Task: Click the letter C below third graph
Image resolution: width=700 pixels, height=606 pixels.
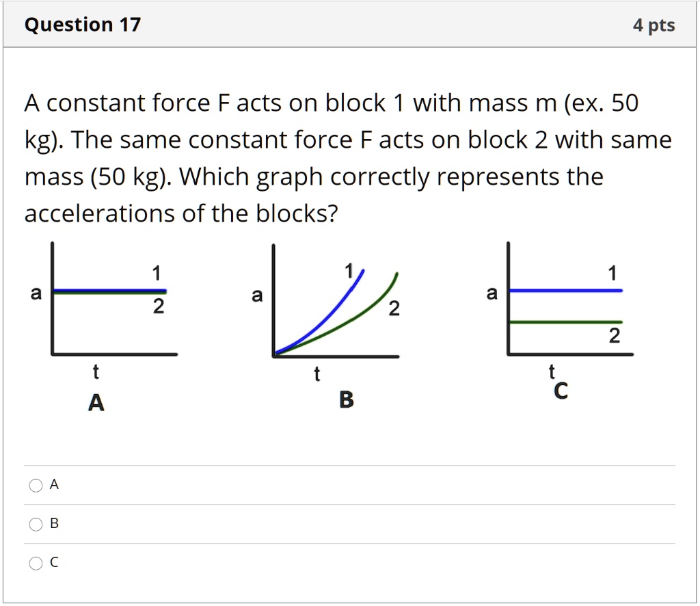Action: (x=561, y=391)
